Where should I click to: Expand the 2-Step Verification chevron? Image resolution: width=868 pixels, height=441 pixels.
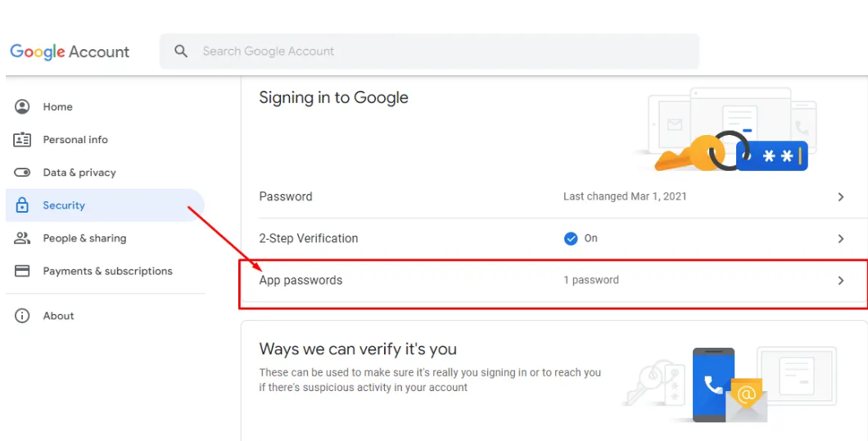[840, 239]
